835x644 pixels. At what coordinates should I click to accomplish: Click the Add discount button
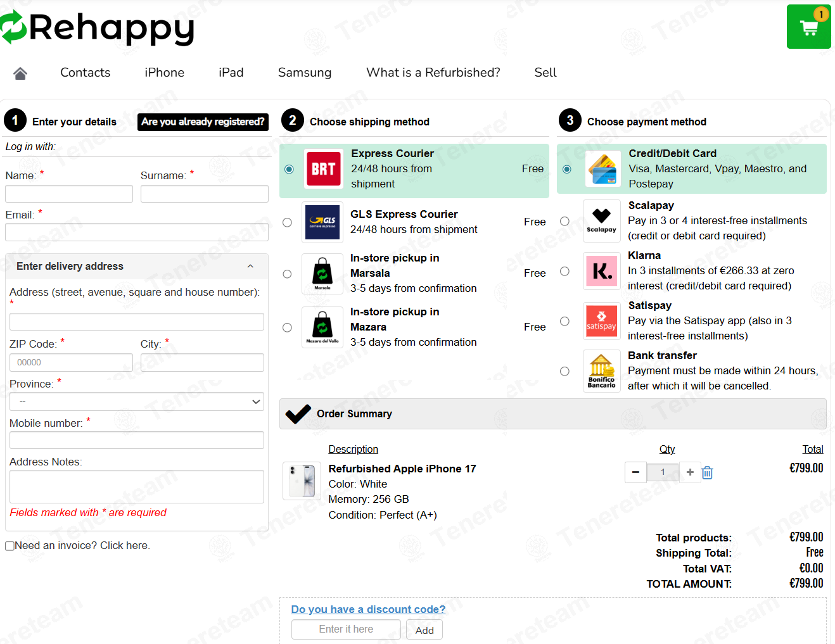tap(424, 630)
